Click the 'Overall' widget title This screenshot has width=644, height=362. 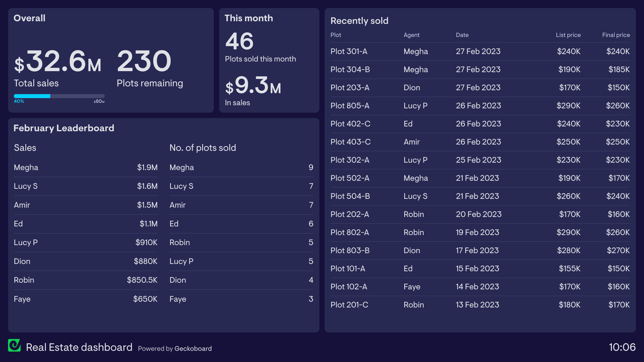pos(29,18)
